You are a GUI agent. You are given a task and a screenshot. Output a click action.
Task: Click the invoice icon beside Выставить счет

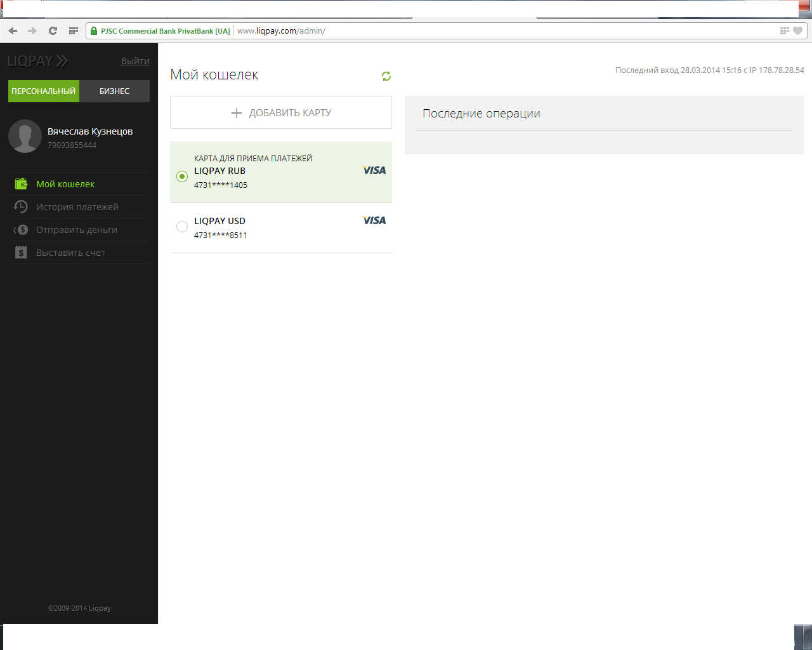point(21,253)
